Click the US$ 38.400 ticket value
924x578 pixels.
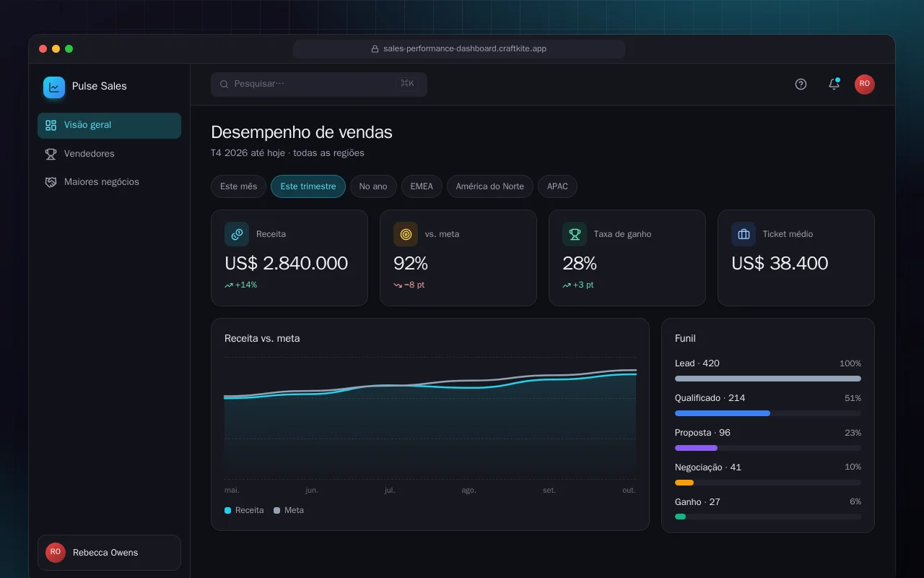(x=780, y=263)
